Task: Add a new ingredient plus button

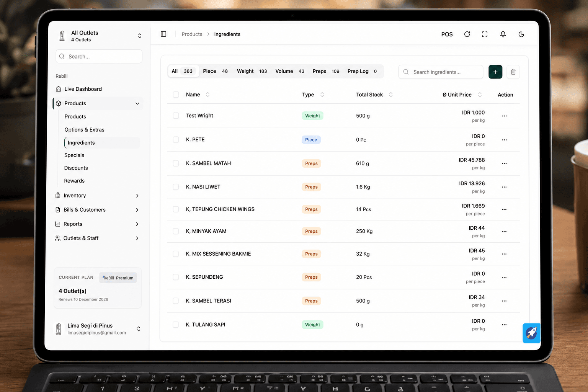Action: pyautogui.click(x=495, y=72)
